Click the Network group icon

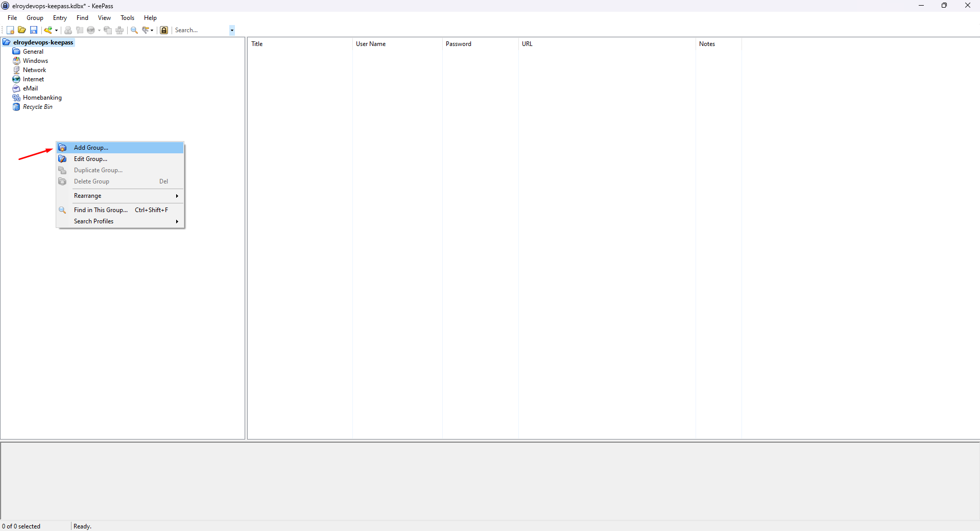[16, 70]
